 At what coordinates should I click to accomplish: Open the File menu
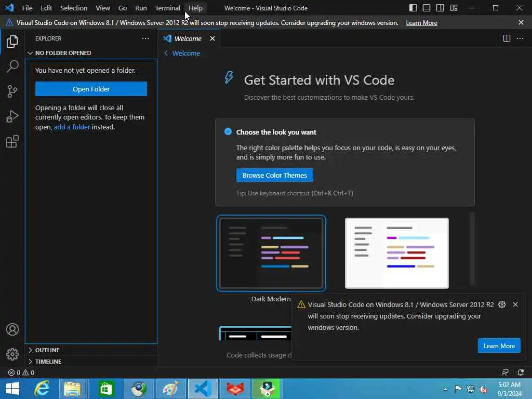coord(27,8)
